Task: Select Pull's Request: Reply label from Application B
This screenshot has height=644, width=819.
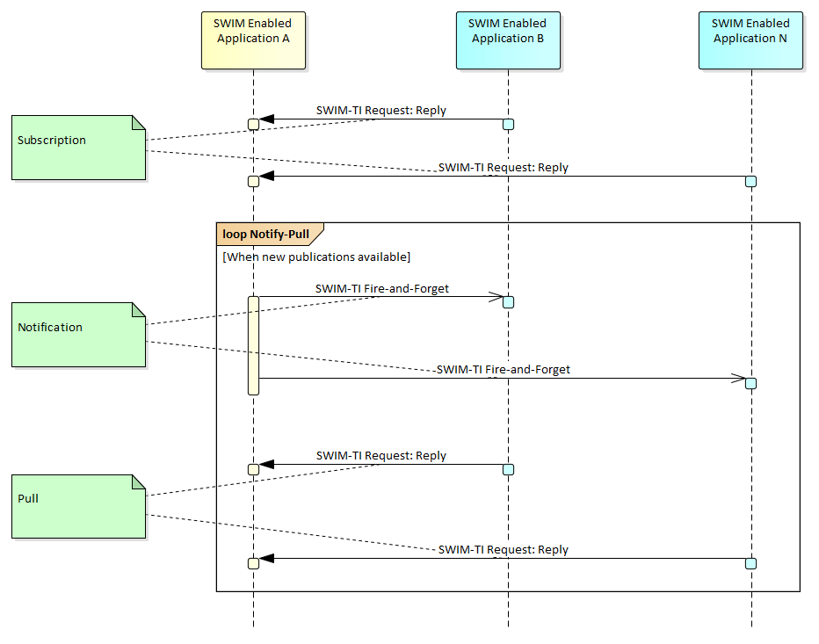Action: pos(381,456)
